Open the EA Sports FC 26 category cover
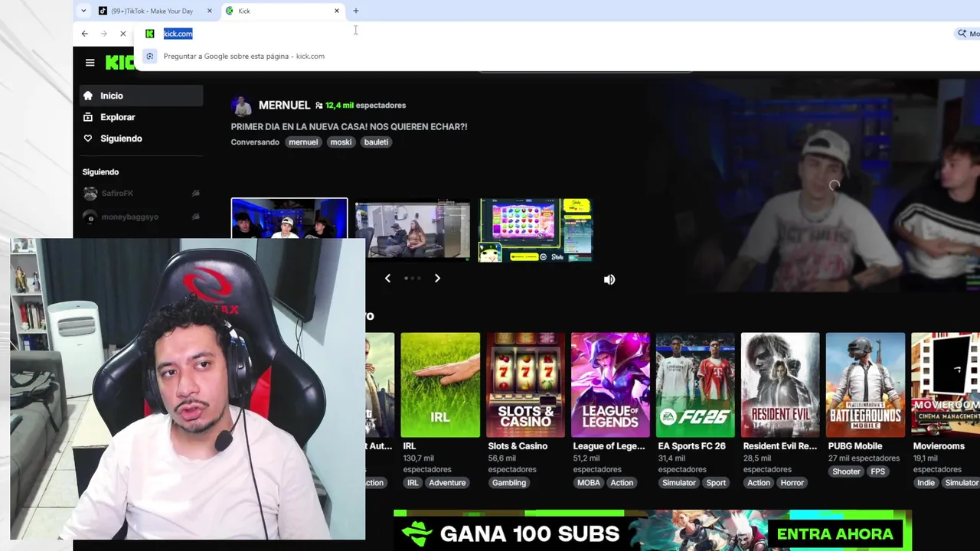This screenshot has height=551, width=980. [x=695, y=385]
